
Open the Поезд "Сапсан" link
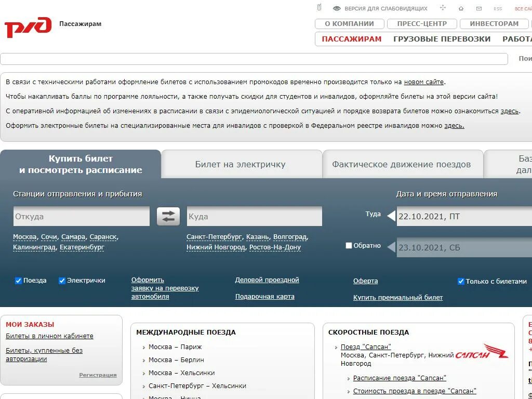pos(366,347)
